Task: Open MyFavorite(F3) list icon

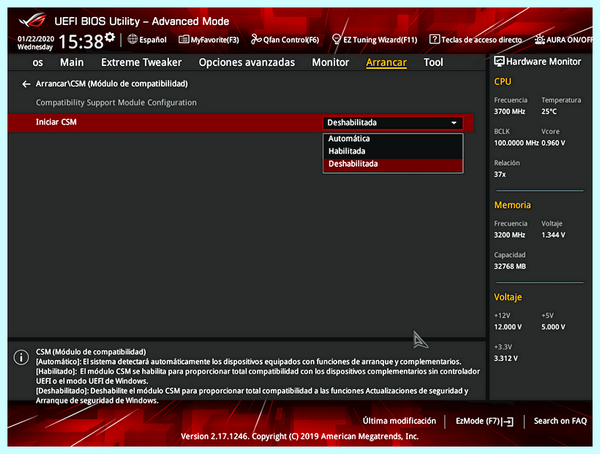Action: [x=184, y=39]
